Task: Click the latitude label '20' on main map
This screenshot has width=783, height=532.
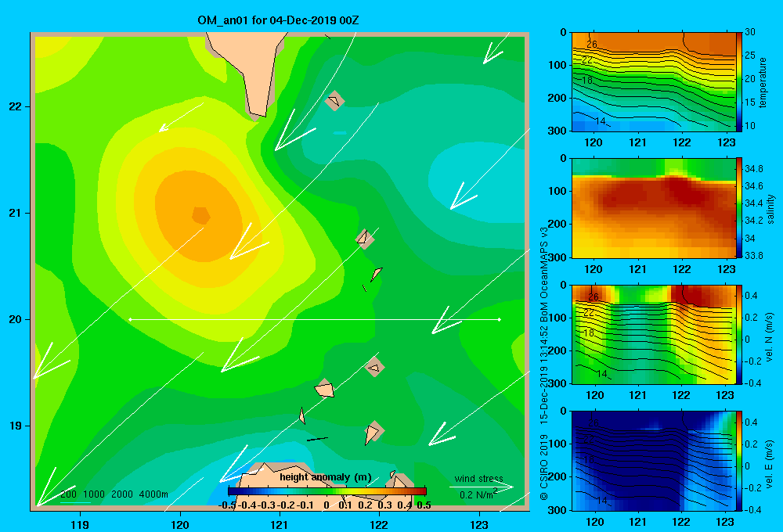Action: [x=16, y=319]
